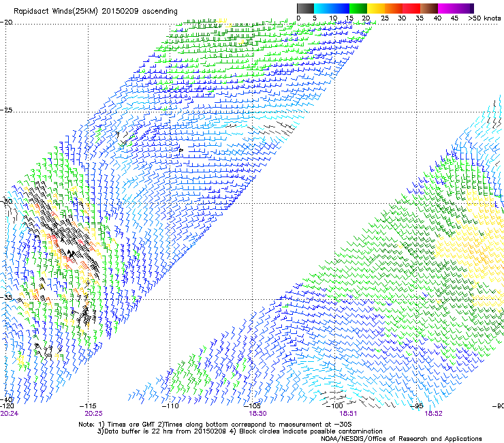
Task: Click the green 15-20 knots legend swatch
Action: 358,8
